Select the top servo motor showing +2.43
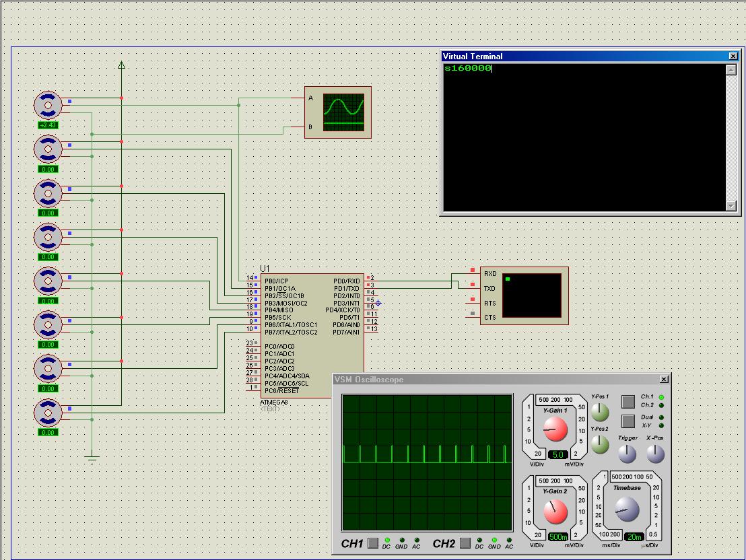This screenshot has height=560, width=746. click(48, 104)
